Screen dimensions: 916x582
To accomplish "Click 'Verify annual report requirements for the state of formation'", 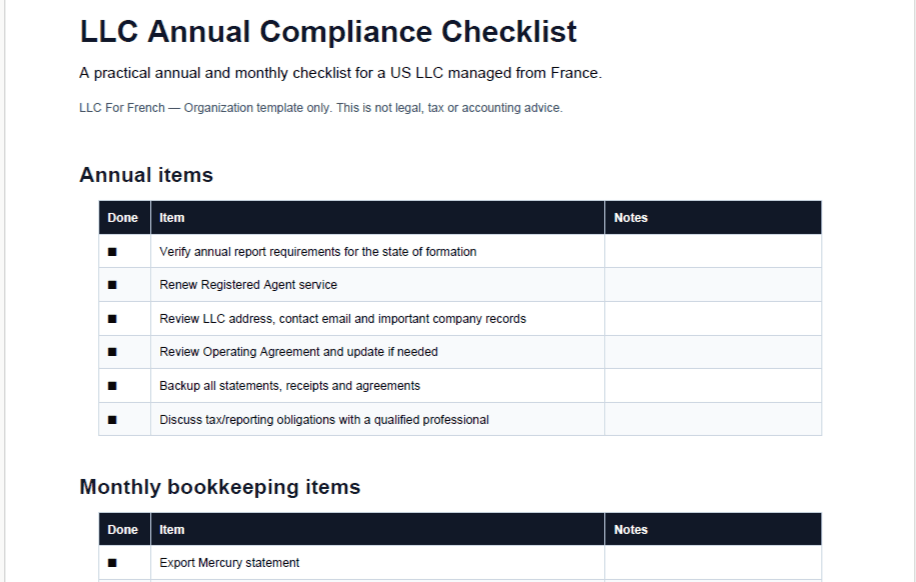I will 318,252.
